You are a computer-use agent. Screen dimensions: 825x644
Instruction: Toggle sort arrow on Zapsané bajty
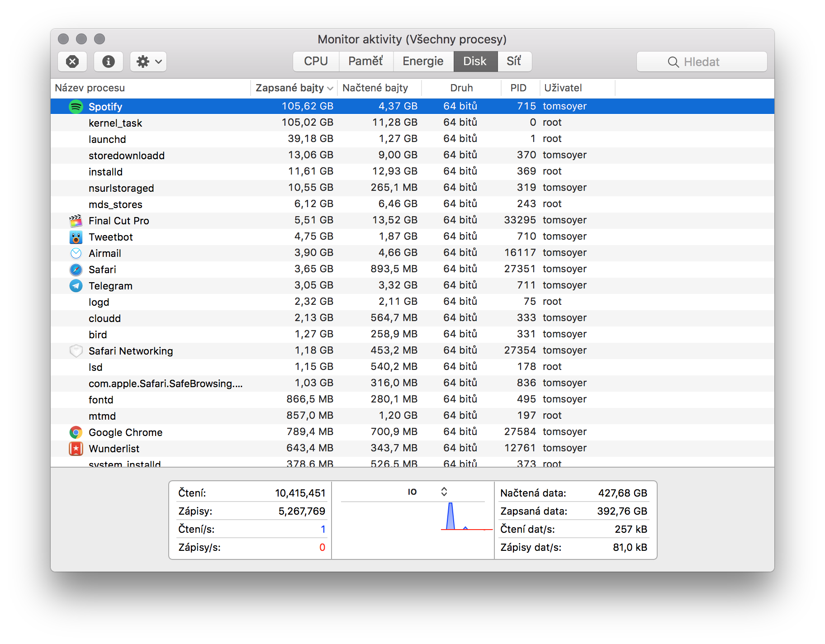pyautogui.click(x=330, y=88)
